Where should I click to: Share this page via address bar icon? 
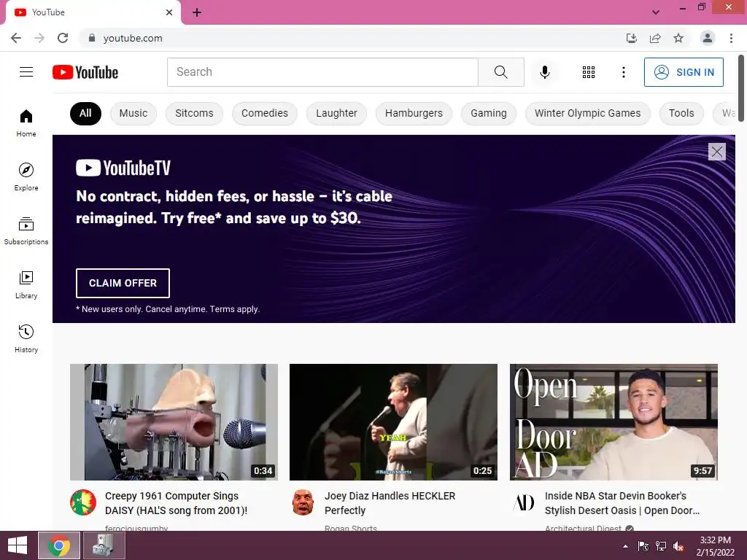pos(655,38)
